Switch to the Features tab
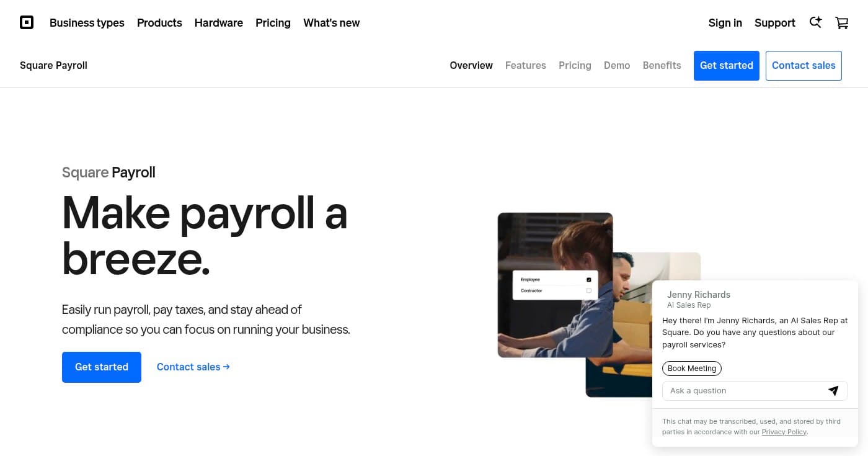 pos(525,65)
